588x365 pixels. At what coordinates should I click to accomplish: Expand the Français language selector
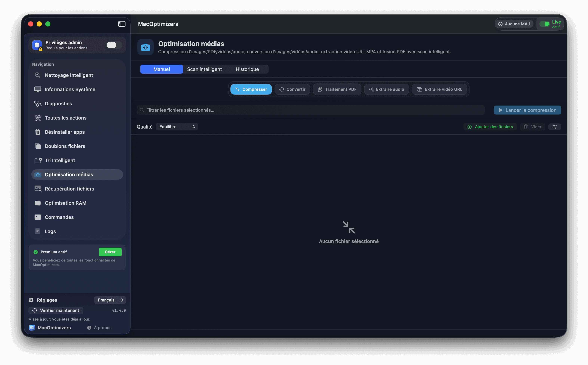point(110,300)
